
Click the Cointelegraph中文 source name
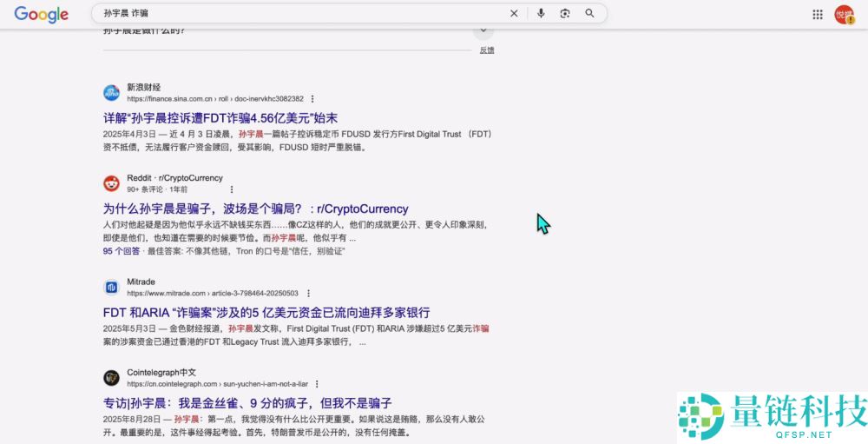tap(161, 373)
